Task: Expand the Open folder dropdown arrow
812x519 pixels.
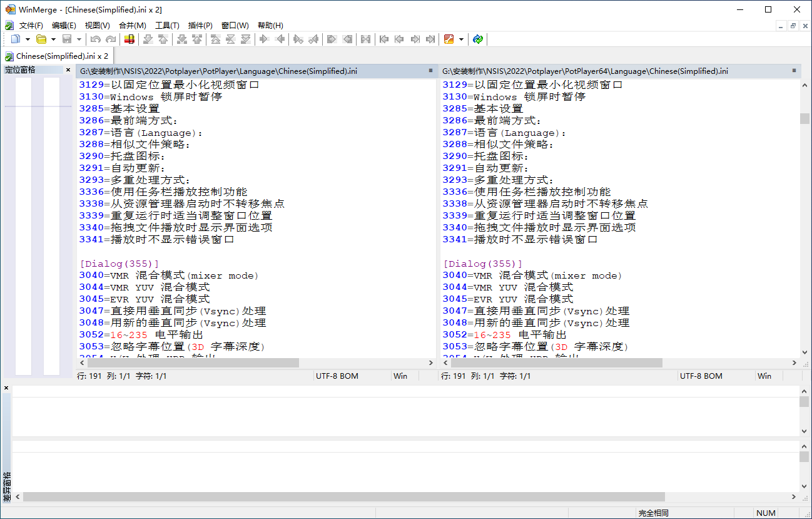Action: point(53,39)
